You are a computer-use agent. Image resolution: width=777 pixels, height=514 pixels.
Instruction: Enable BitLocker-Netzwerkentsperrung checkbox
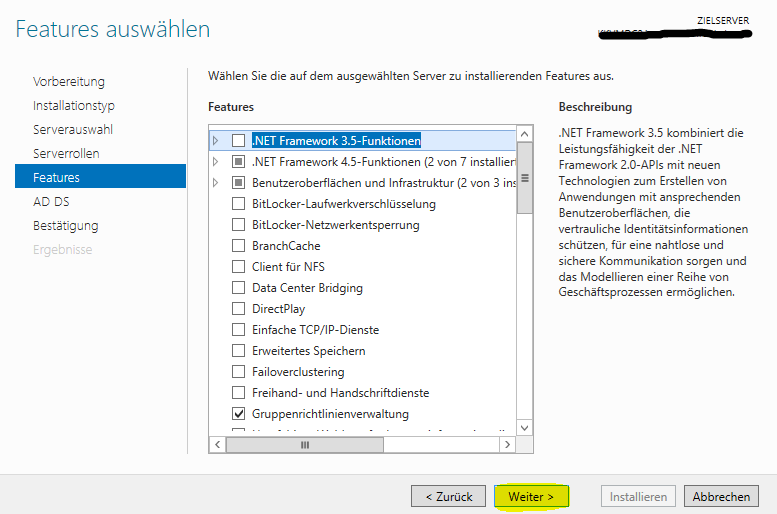point(238,225)
